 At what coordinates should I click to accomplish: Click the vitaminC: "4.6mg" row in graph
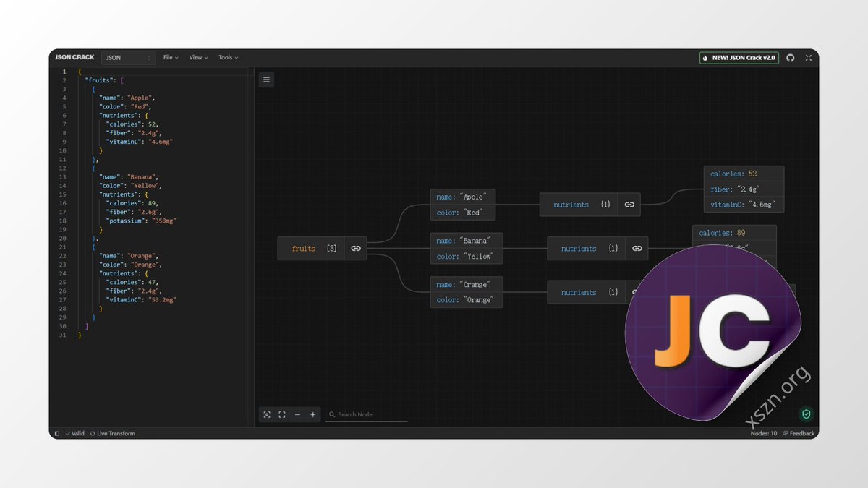744,205
